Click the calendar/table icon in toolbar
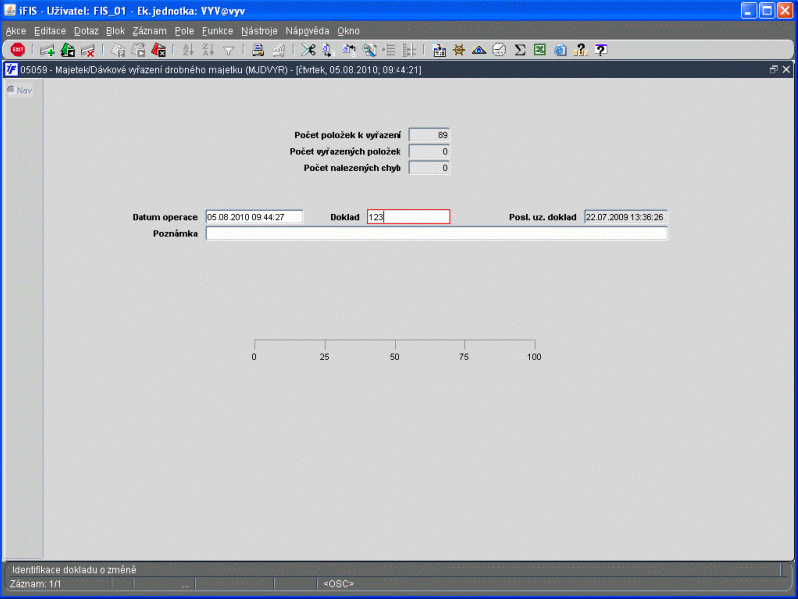798x599 pixels. 439,50
